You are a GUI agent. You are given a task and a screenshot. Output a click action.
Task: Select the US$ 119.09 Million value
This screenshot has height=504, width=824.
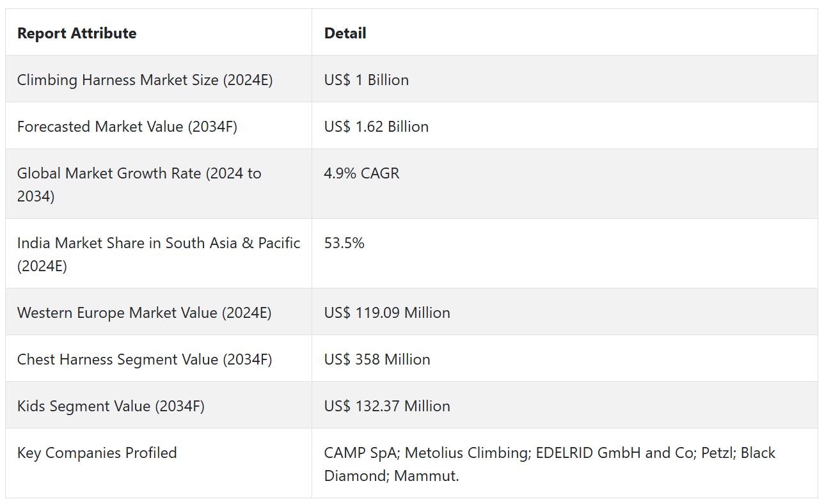[x=387, y=313]
